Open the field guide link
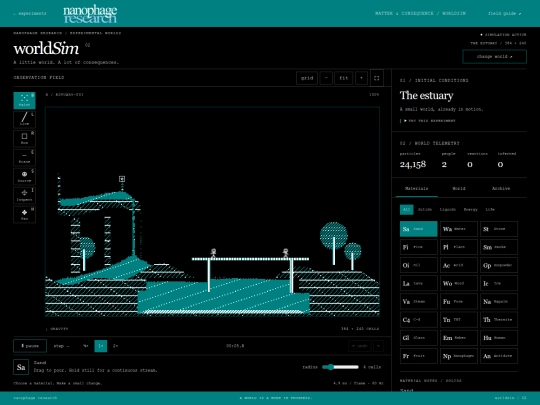Image resolution: width=540 pixels, height=405 pixels. [x=505, y=13]
